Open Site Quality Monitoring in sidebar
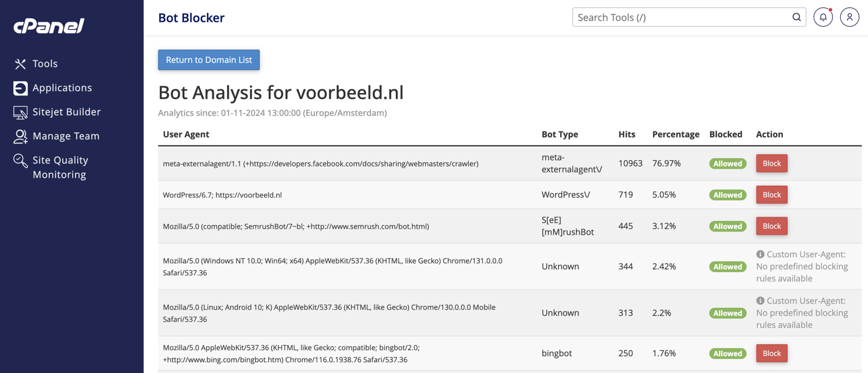The image size is (868, 373). [x=60, y=167]
